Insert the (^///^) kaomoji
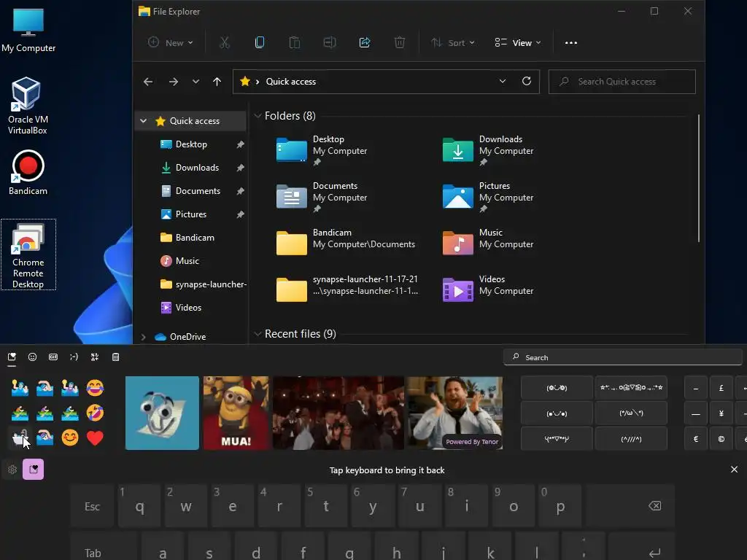747x560 pixels. coord(631,438)
